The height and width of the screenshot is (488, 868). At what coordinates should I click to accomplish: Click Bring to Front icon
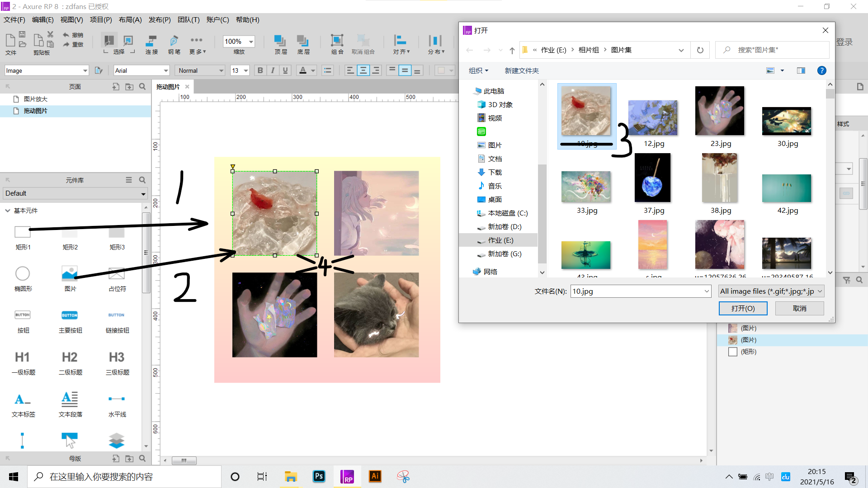[280, 41]
